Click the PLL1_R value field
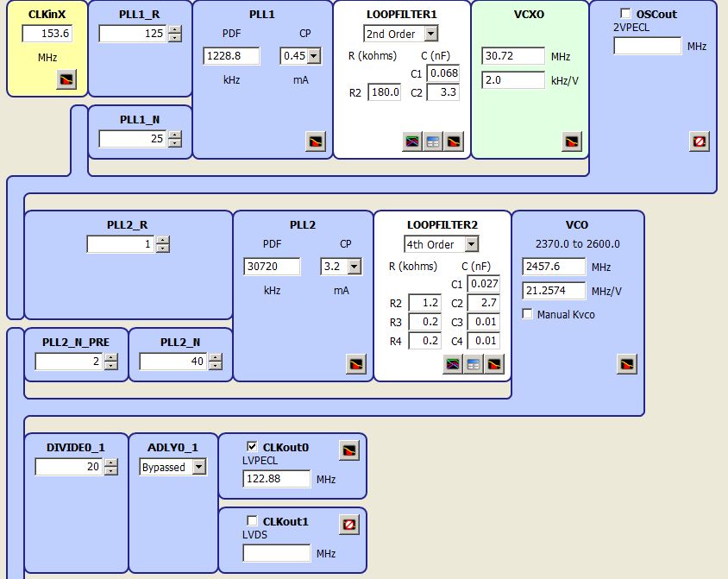This screenshot has width=728, height=579. (133, 34)
